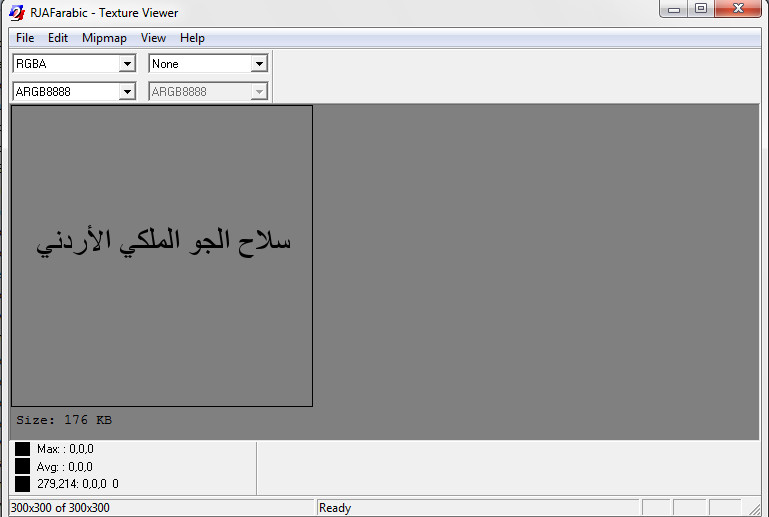Maximize the Texture Viewer window
Screen dimensions: 769x517
tap(701, 9)
